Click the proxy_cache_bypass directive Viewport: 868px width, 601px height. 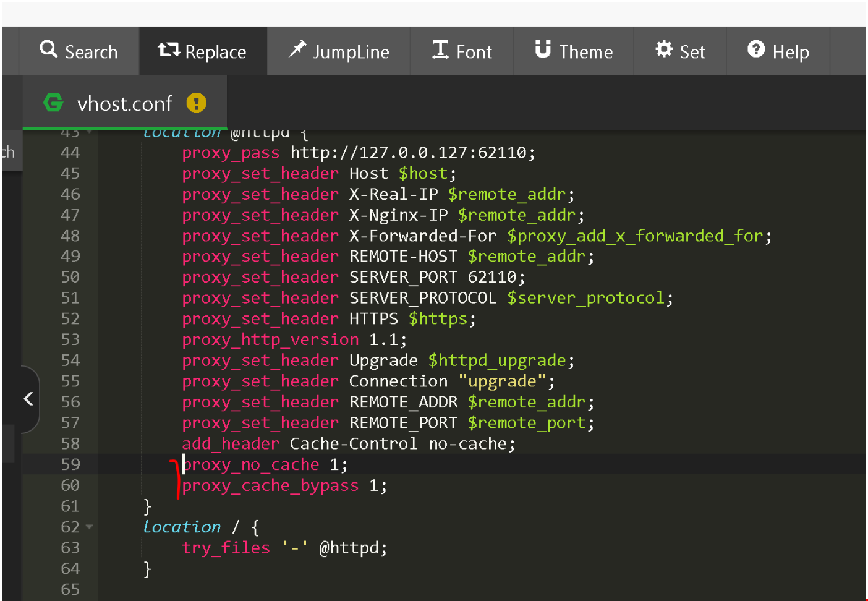pos(270,485)
